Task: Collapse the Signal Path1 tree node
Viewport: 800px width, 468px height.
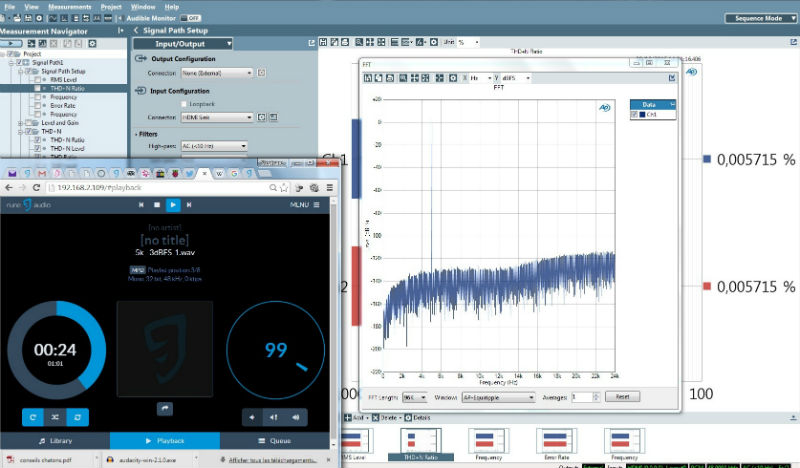Action: [x=11, y=62]
